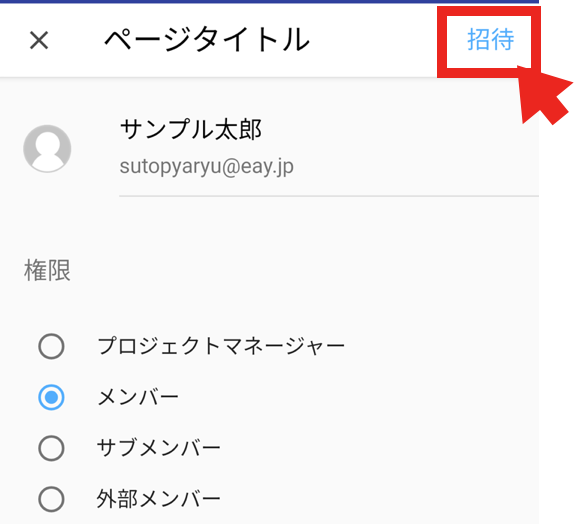The width and height of the screenshot is (584, 524).
Task: Click the blue bar at the top edge
Action: [x=269, y=1]
